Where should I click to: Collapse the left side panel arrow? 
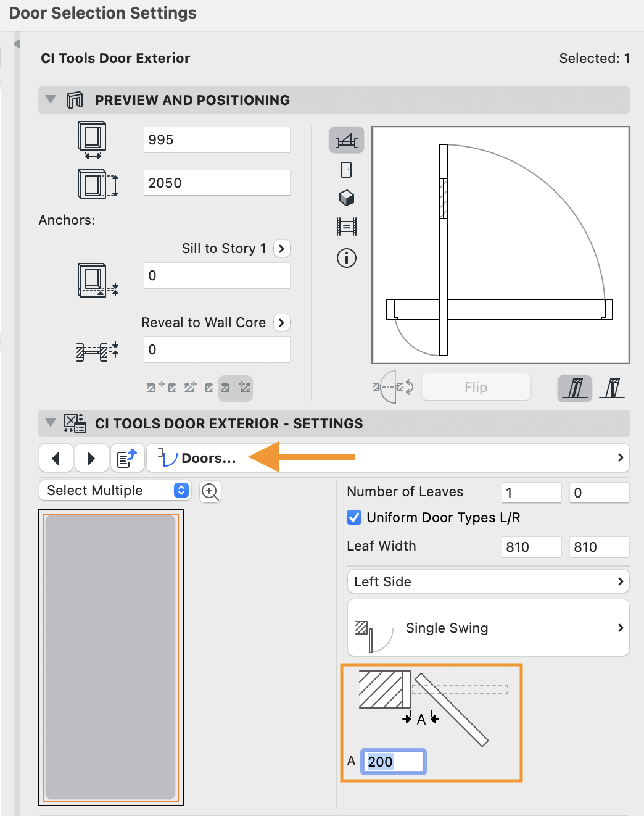(17, 43)
